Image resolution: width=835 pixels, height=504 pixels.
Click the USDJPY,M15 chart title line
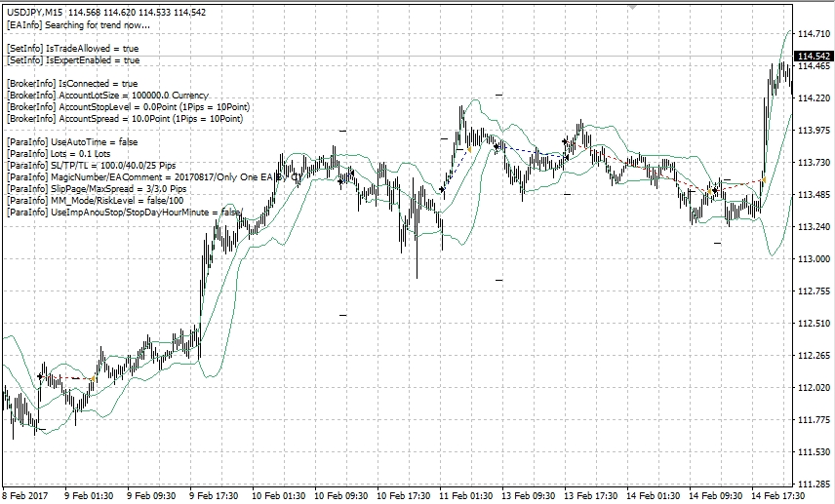tap(106, 13)
